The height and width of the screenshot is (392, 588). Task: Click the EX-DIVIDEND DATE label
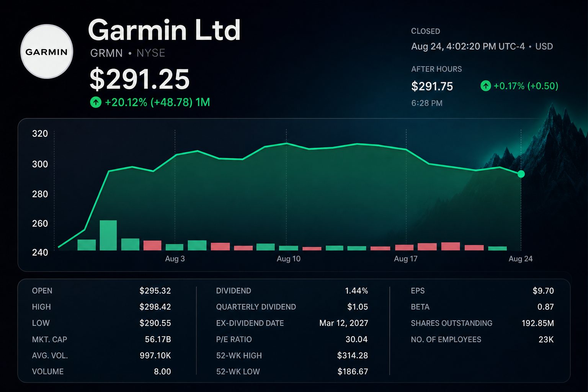click(250, 323)
